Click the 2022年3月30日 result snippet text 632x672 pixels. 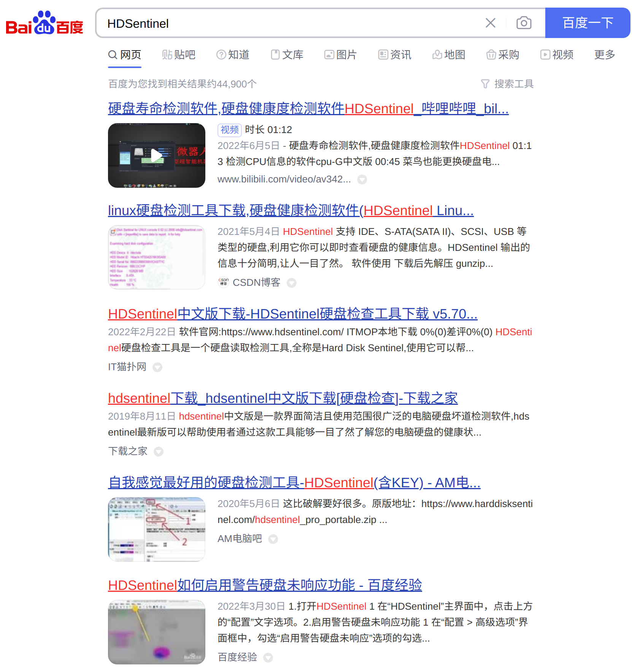point(375,622)
